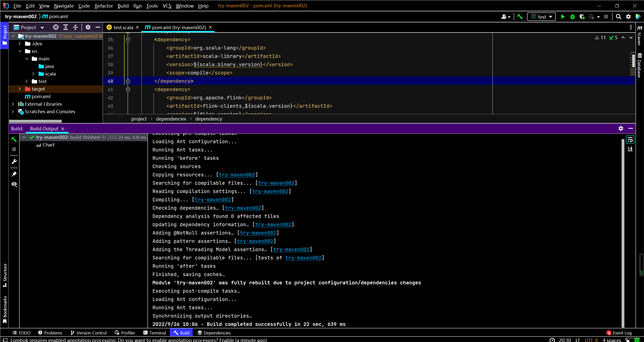Run 'test' with coverage icon
Image resolution: width=644 pixels, height=342 pixels.
pyautogui.click(x=582, y=17)
